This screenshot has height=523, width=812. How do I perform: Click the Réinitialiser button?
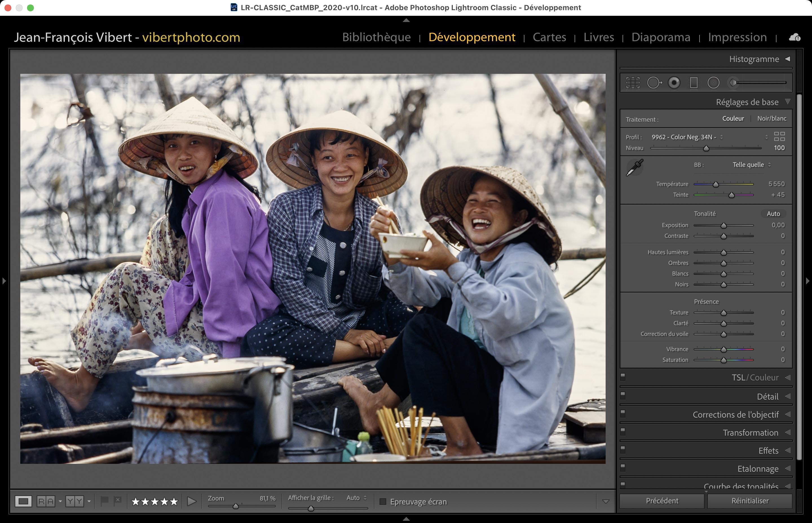(750, 501)
